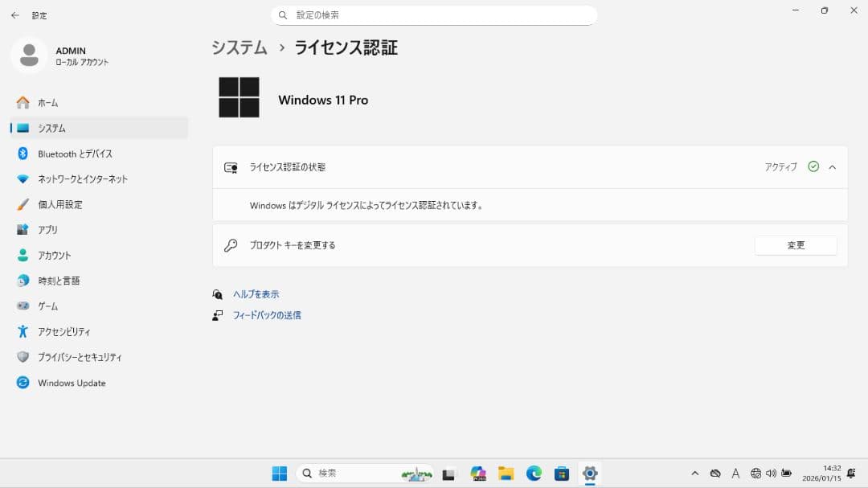
Task: Open Microsoft Store from the taskbar
Action: 563,474
